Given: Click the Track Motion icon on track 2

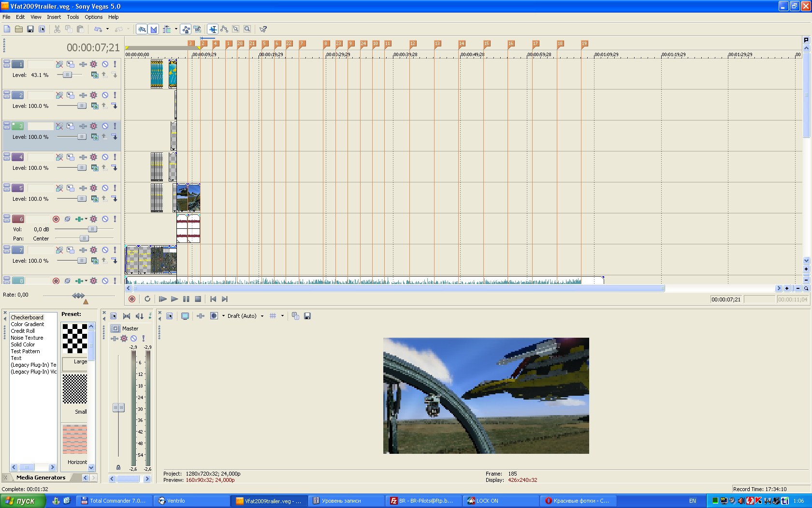Looking at the screenshot, I should (x=71, y=95).
